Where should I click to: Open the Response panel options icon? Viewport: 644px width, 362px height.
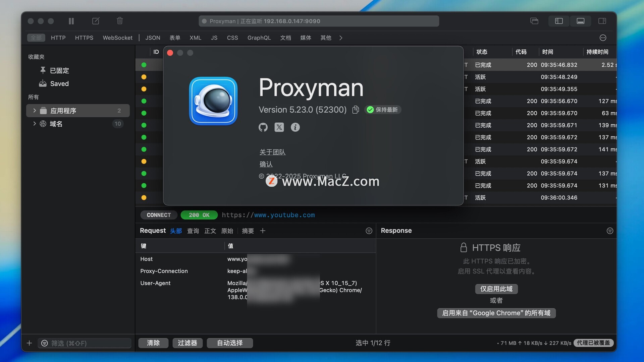(x=610, y=231)
